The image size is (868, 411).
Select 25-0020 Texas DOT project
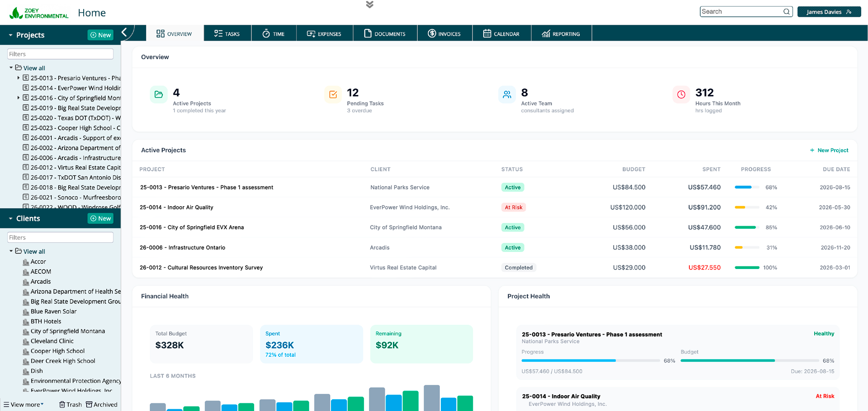[72, 118]
